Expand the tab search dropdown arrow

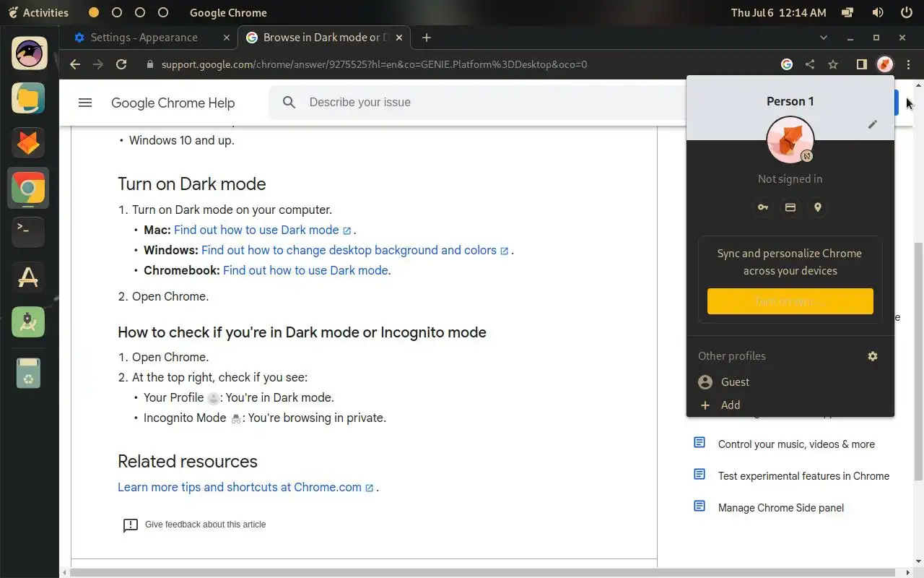click(x=824, y=38)
